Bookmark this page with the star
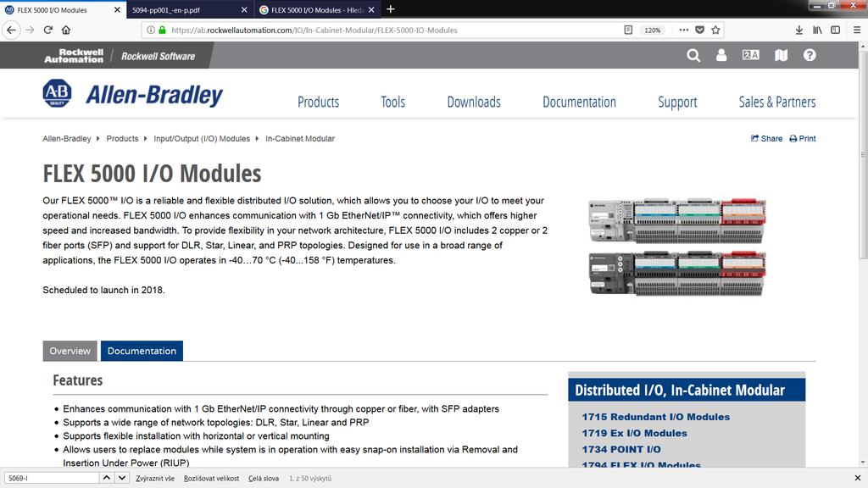Screen dimensions: 868x488 click(x=715, y=30)
